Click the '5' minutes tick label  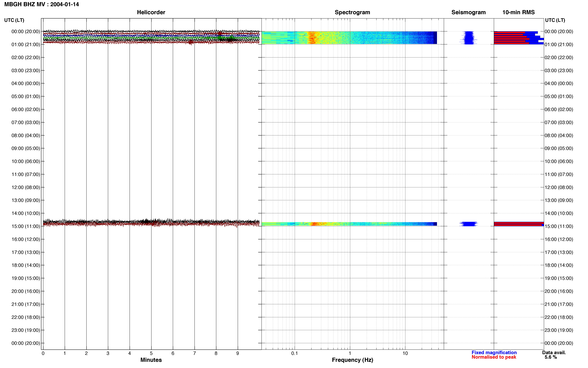[151, 353]
